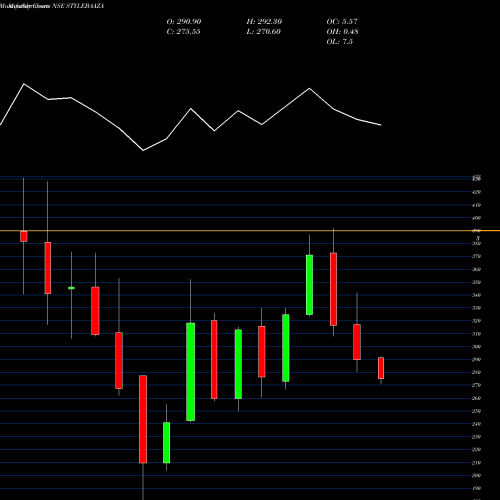Click the 410 price axis label
Image resolution: width=500 pixels, height=500 pixels.
(477, 205)
